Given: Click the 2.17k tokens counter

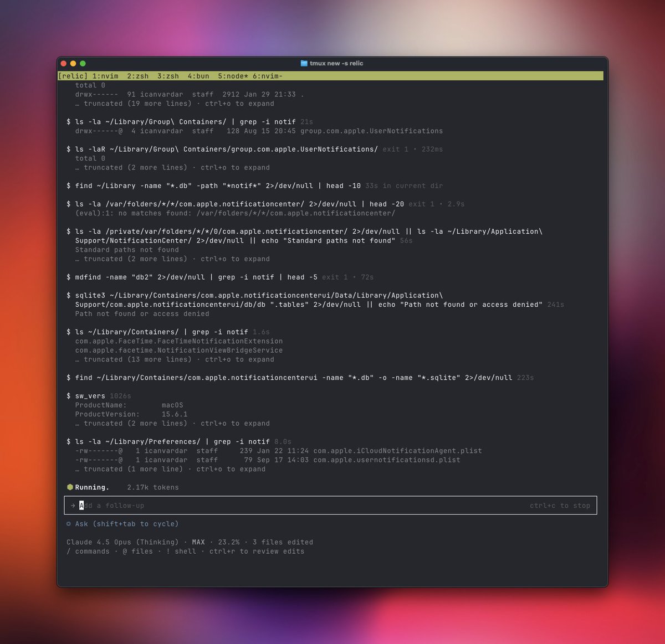Looking at the screenshot, I should click(153, 487).
